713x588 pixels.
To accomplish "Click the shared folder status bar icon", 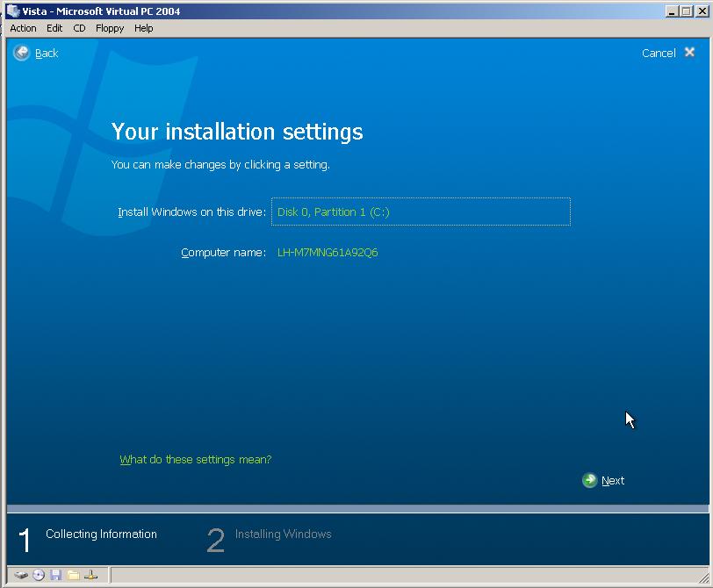I will 73,576.
